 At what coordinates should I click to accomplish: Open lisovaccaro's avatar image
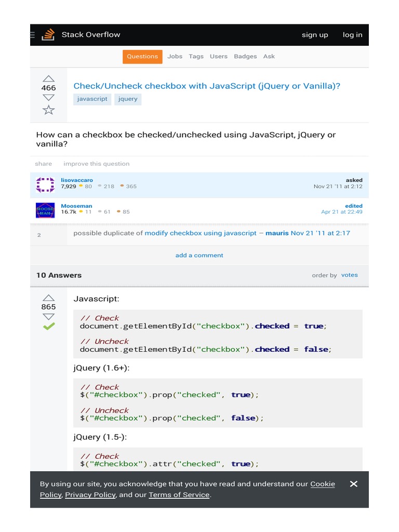point(45,185)
